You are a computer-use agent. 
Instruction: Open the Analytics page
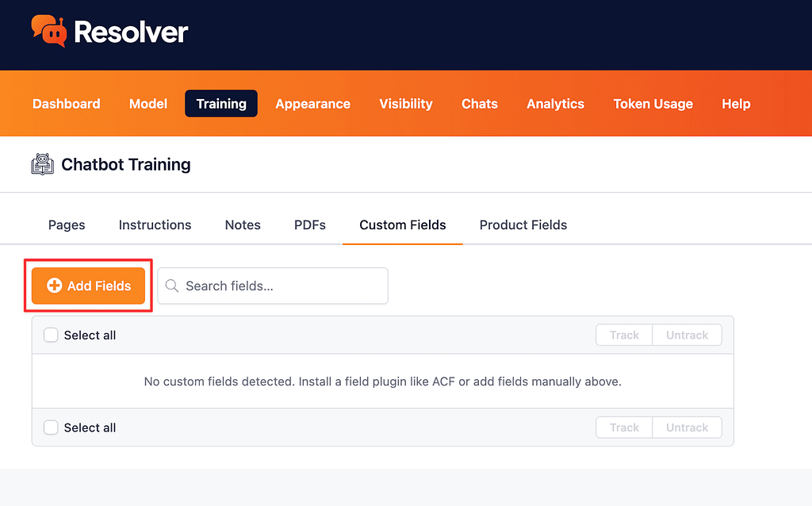point(555,104)
